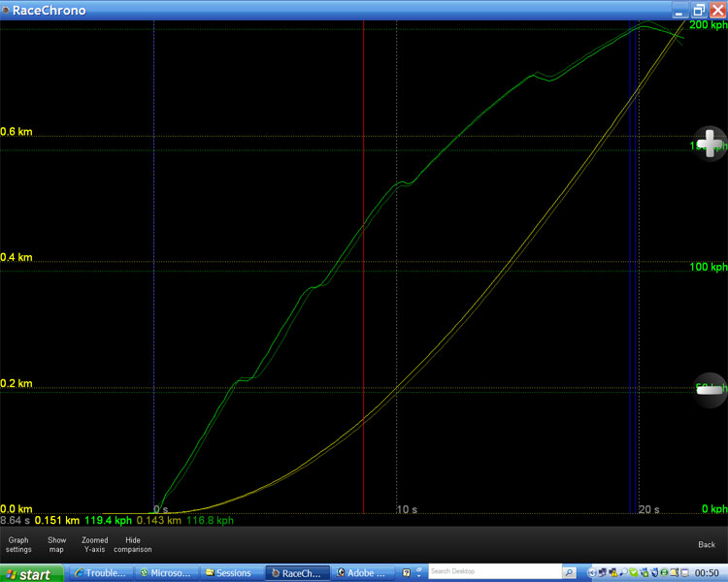Screen dimensions: 728x582
Task: Go Back to previous screen
Action: click(707, 544)
